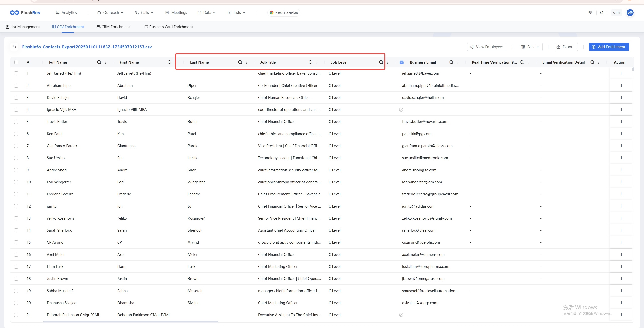
Task: Search the First Name column
Action: pos(170,62)
